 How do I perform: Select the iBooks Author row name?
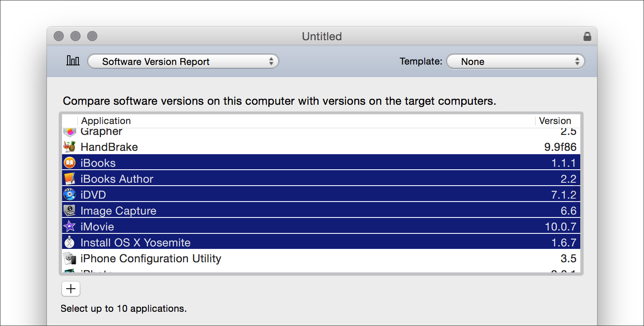(117, 179)
